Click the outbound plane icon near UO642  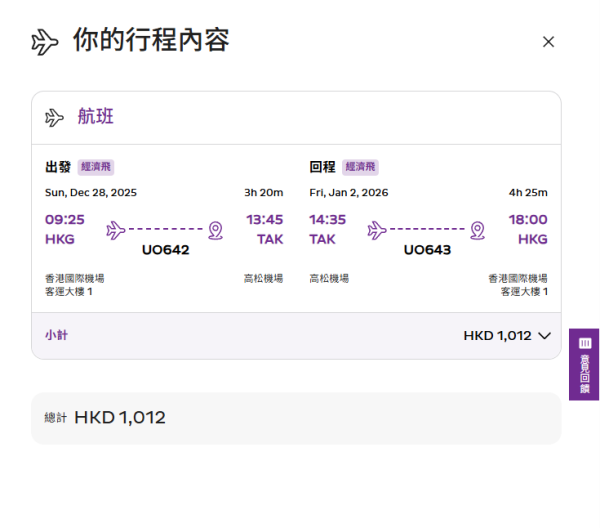click(x=116, y=230)
